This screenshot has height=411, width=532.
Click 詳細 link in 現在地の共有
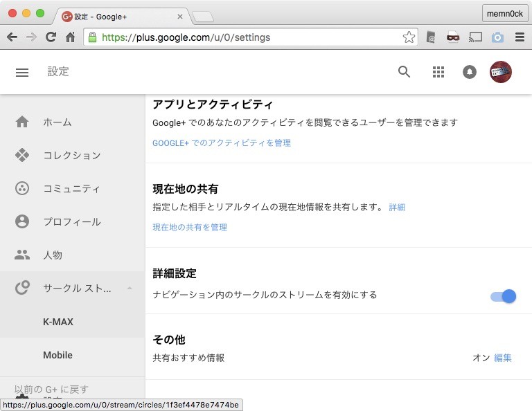pyautogui.click(x=397, y=207)
